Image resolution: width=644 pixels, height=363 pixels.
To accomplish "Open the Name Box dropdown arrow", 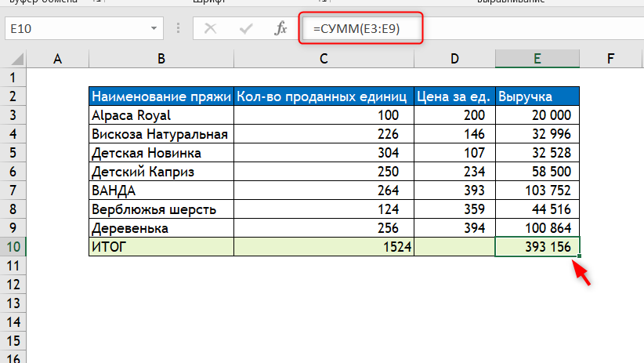I will coord(154,28).
